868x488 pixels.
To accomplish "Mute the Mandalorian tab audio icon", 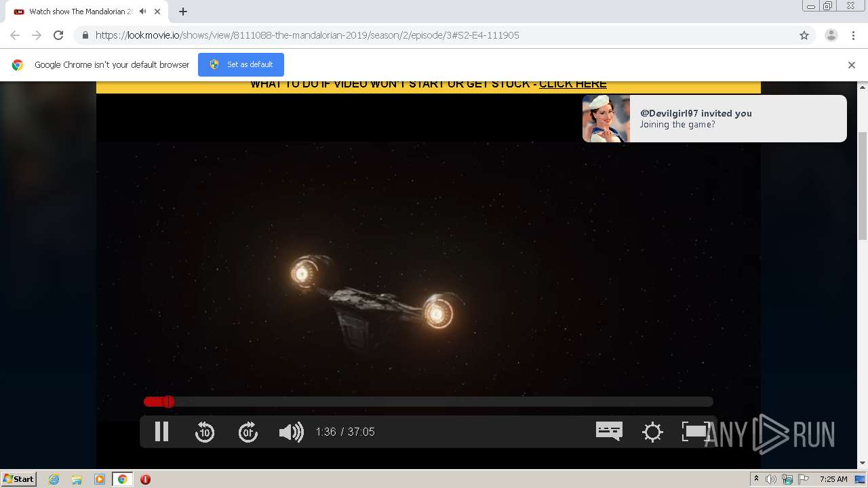I will coord(143,12).
